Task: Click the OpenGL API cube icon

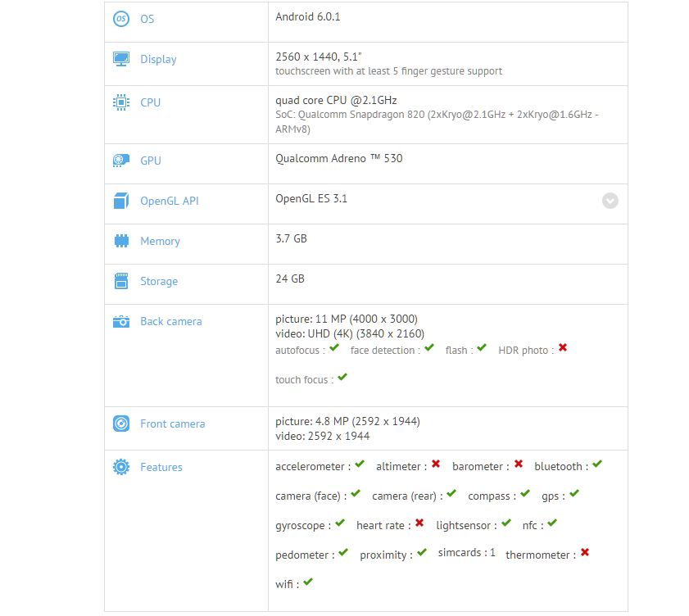Action: pos(121,201)
